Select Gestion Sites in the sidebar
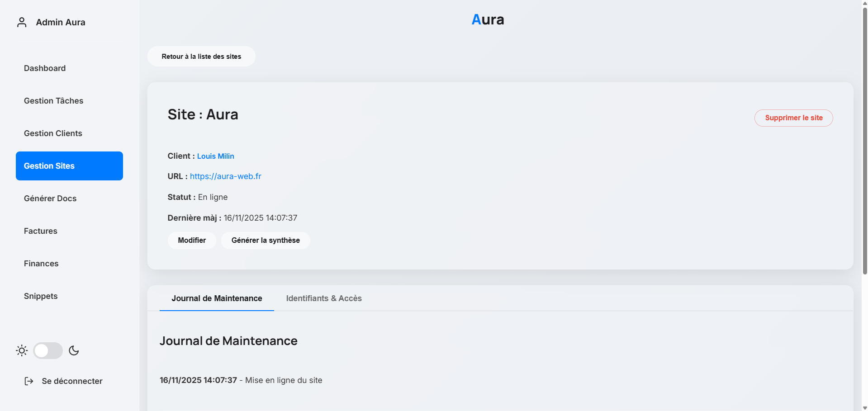This screenshot has width=868, height=411. pos(49,165)
